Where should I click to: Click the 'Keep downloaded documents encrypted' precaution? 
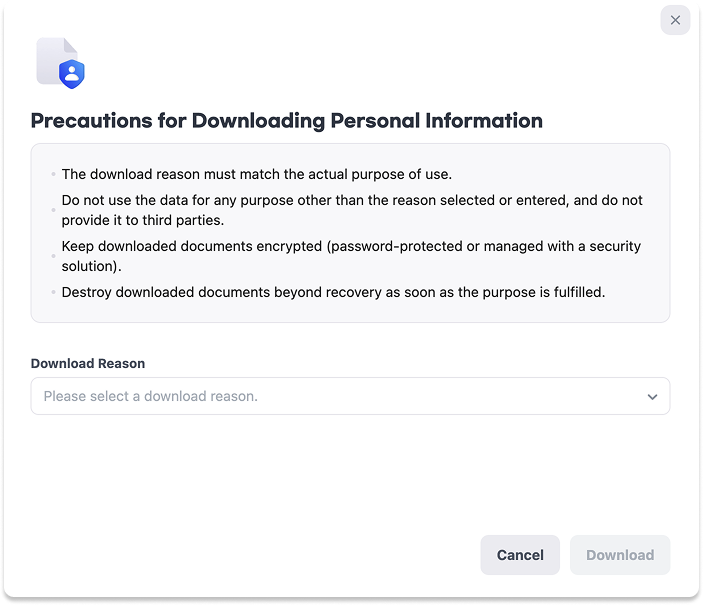tap(351, 256)
